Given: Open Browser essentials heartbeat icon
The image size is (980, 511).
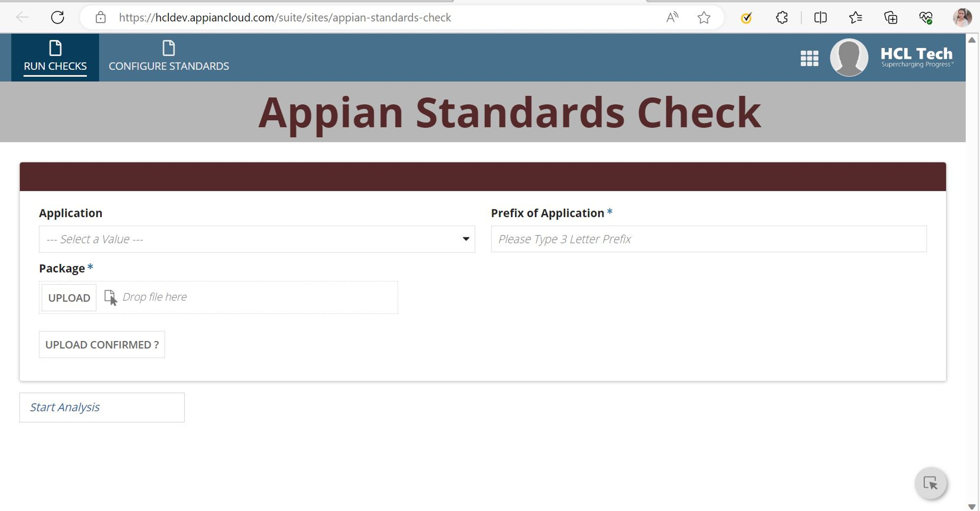Looking at the screenshot, I should pos(926,17).
